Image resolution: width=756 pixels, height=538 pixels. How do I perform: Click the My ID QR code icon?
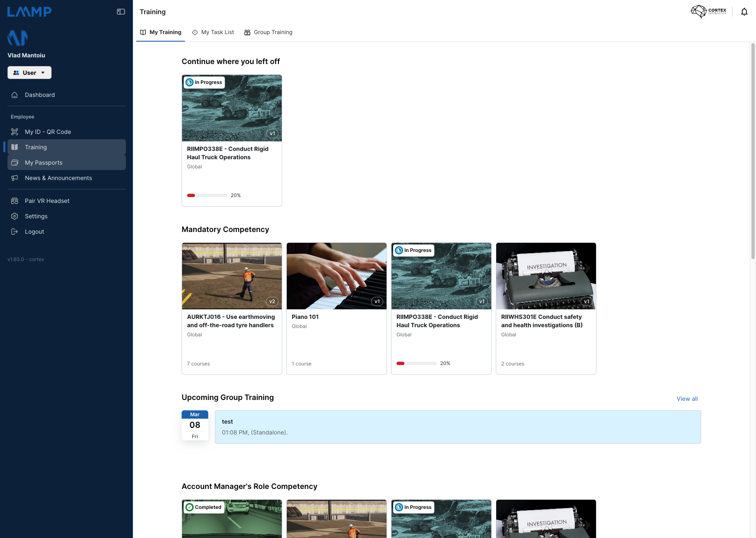coord(15,132)
